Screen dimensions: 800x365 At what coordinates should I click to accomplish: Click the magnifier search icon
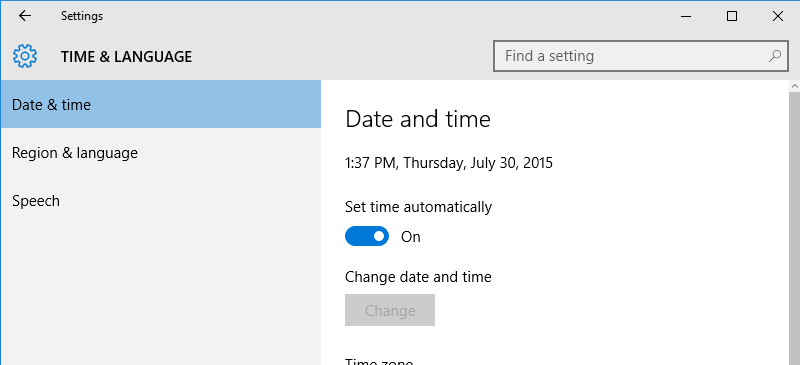click(x=774, y=56)
